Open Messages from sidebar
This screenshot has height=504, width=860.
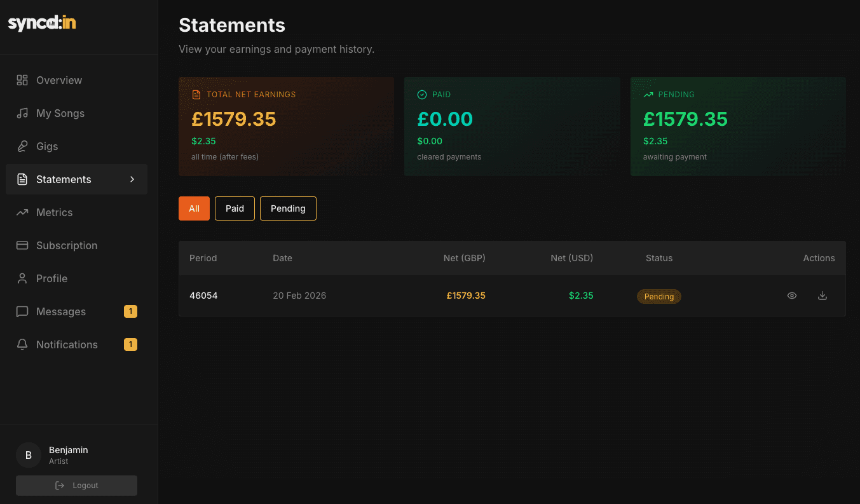[76, 311]
